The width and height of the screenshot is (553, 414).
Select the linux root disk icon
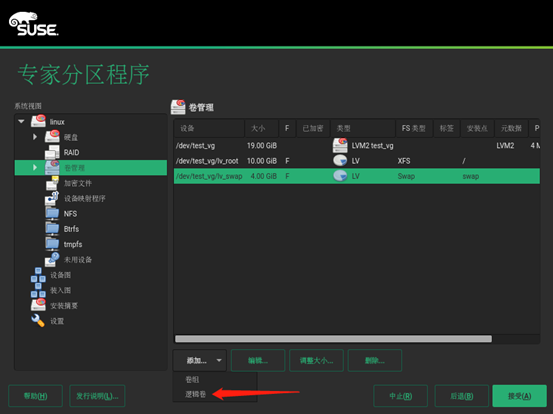point(38,121)
